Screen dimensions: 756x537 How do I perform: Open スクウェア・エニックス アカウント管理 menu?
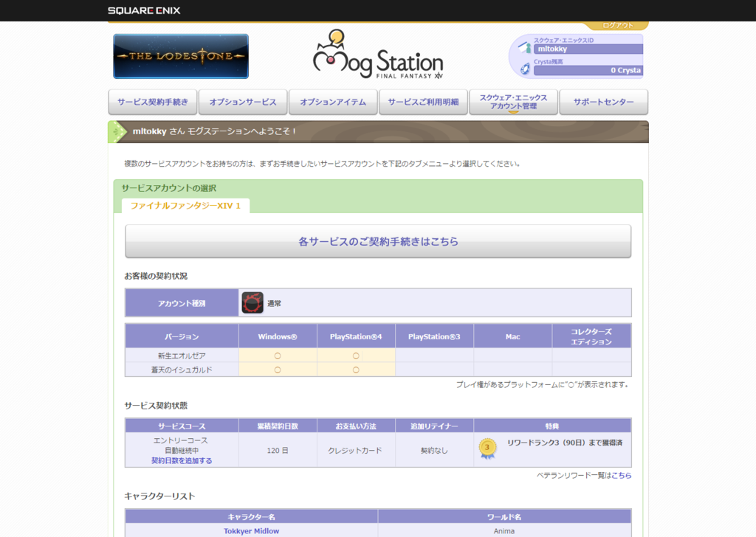514,102
